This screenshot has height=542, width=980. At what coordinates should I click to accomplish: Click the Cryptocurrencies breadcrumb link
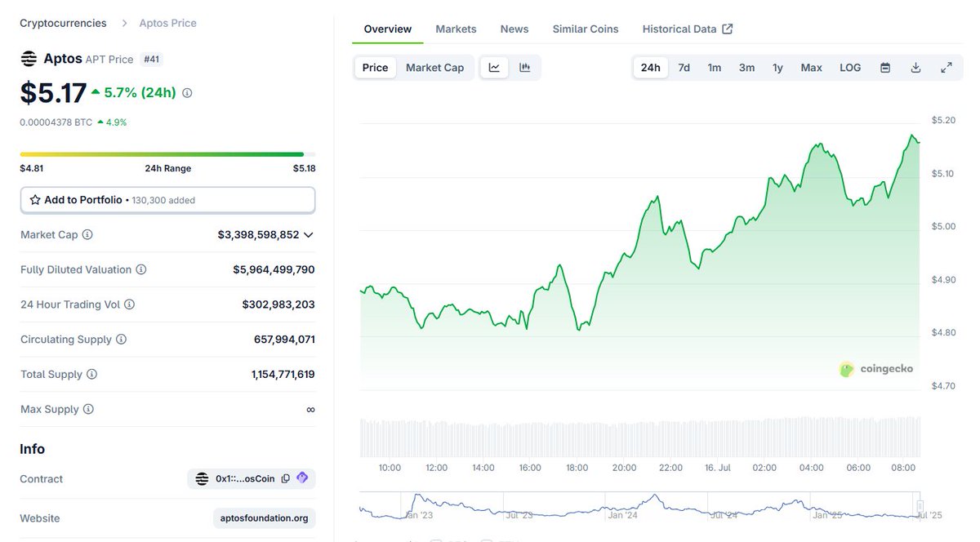(x=63, y=23)
